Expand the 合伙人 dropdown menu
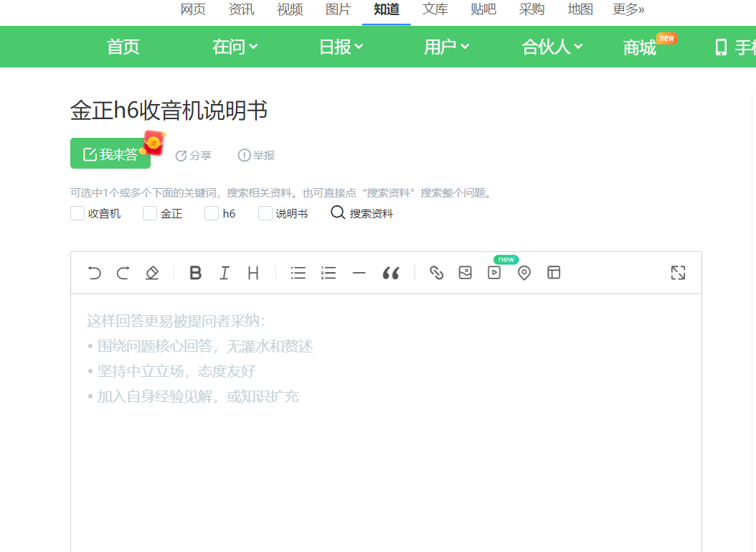The image size is (756, 552). click(x=552, y=47)
